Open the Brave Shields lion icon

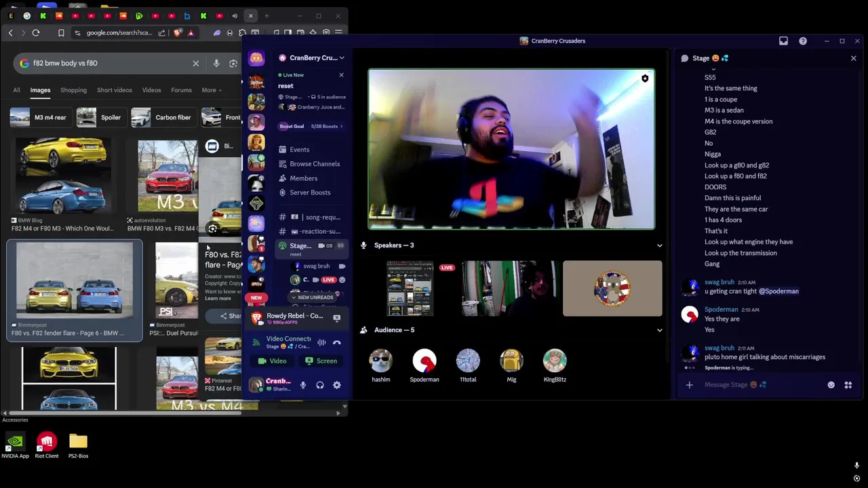point(178,33)
